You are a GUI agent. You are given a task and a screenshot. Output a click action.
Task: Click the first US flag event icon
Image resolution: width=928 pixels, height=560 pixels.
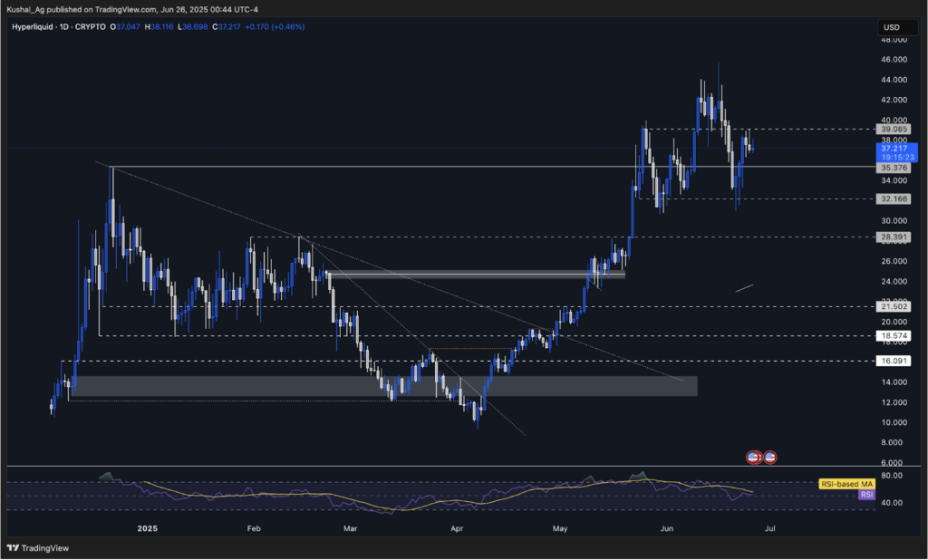point(753,457)
